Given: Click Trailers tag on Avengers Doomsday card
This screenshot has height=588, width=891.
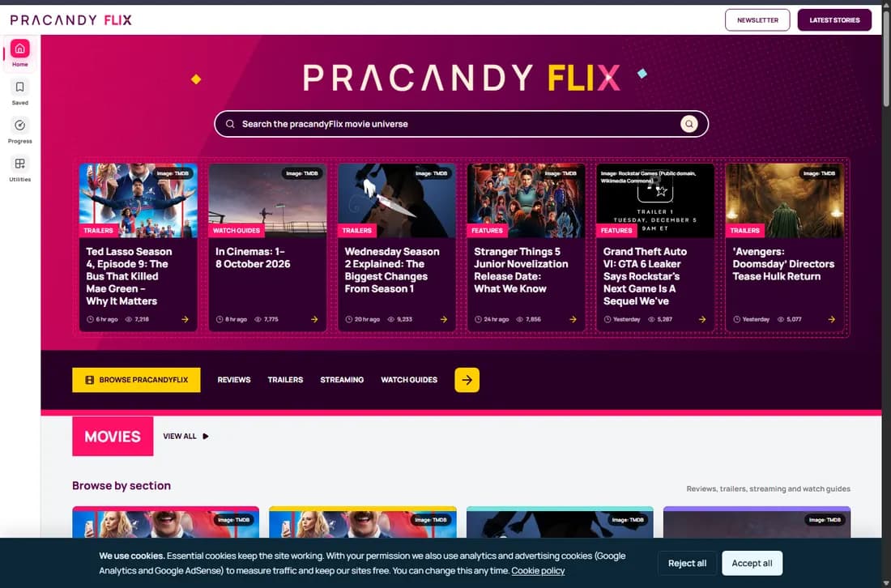Looking at the screenshot, I should pos(745,231).
